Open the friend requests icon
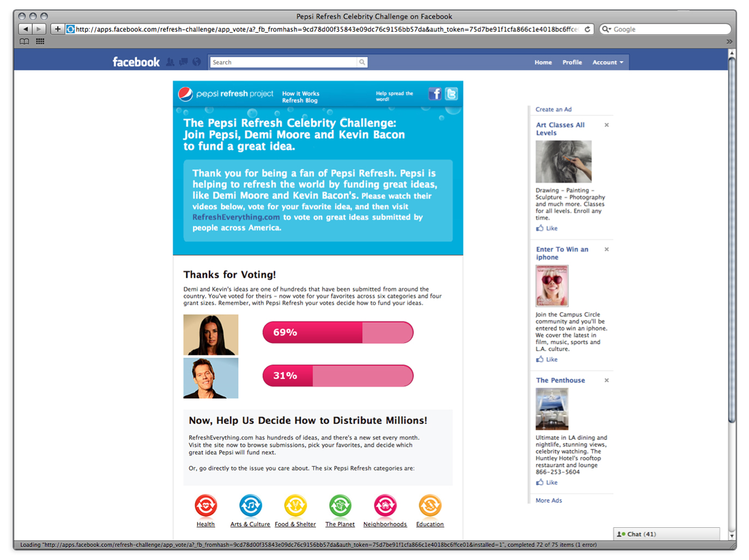 [170, 62]
